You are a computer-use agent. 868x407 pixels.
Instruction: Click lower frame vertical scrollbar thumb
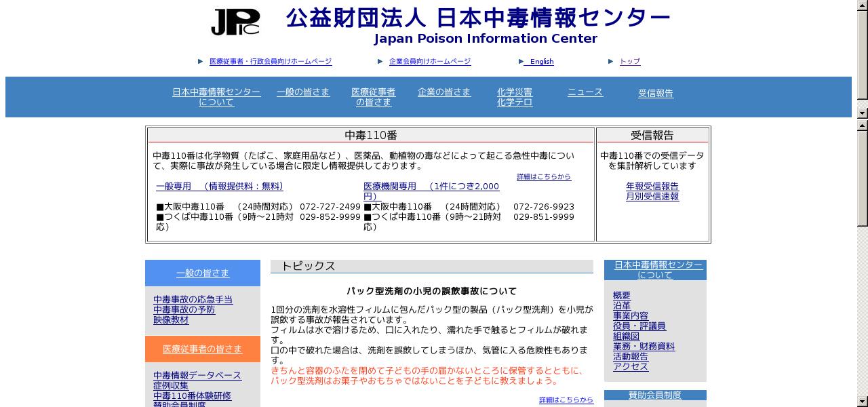863,178
